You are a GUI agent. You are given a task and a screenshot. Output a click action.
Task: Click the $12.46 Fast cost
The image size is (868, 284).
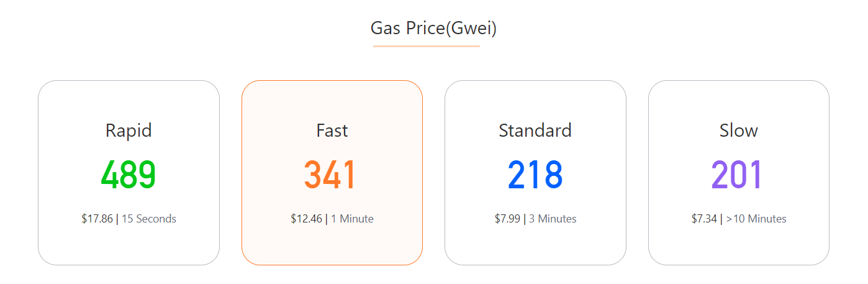click(307, 219)
